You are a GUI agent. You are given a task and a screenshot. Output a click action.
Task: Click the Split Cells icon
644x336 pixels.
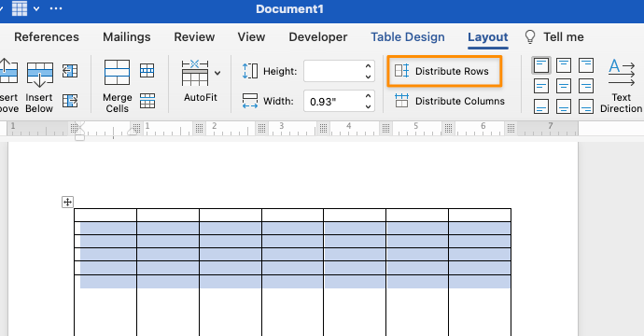[x=147, y=71]
